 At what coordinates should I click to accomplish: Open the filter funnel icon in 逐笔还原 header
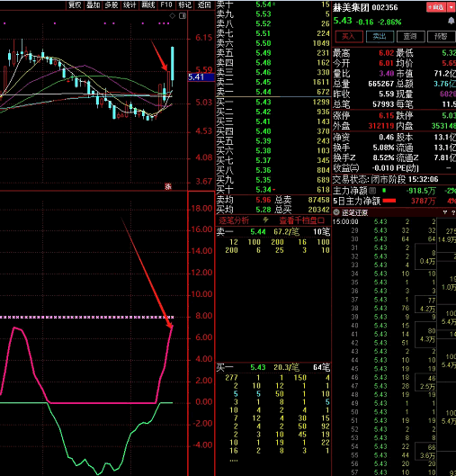point(445,212)
